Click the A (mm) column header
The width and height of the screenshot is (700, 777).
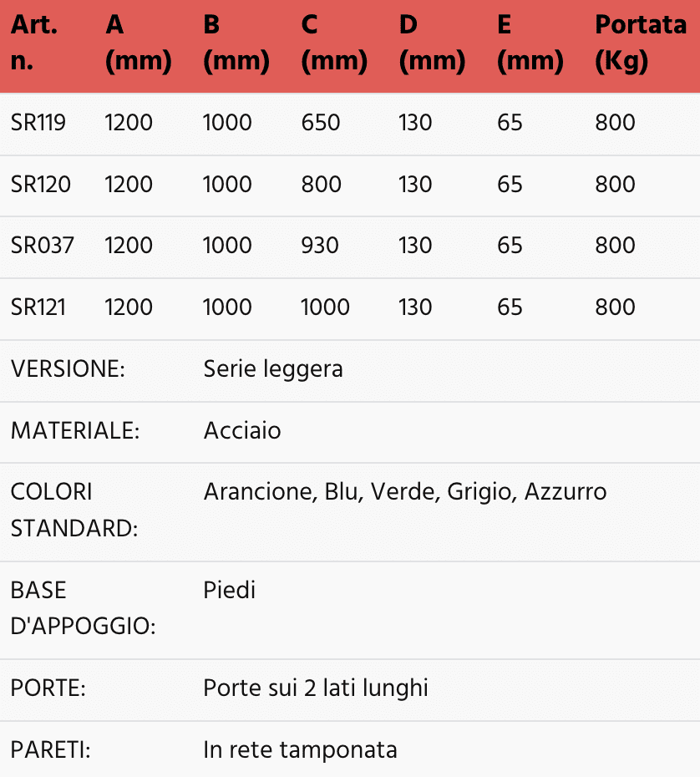(x=139, y=43)
